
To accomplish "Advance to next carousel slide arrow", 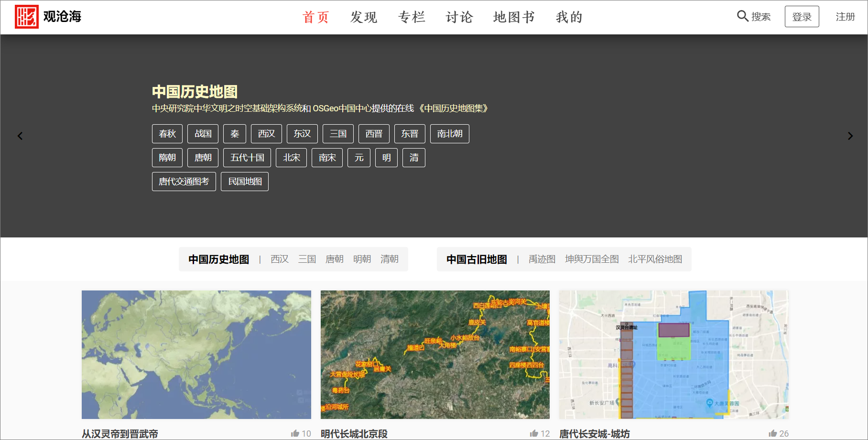I will 850,136.
